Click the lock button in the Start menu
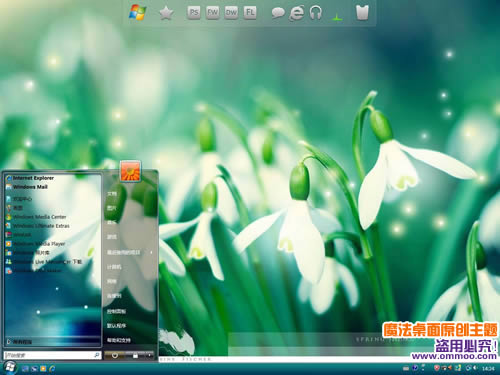The image size is (500, 375). (x=135, y=356)
